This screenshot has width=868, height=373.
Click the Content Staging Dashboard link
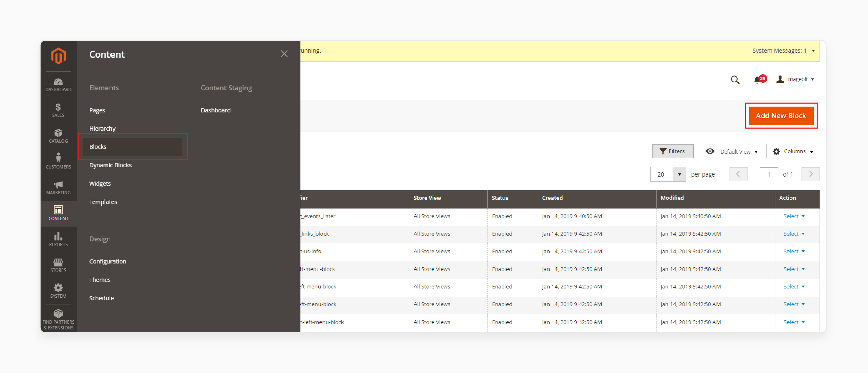point(215,110)
